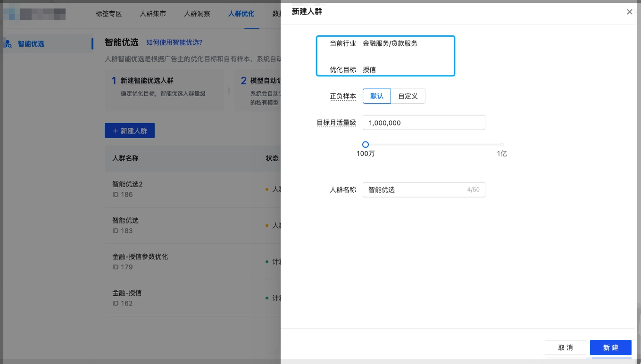The image size is (641, 364).
Task: Click the 人群名称 column header
Action: [x=126, y=158]
